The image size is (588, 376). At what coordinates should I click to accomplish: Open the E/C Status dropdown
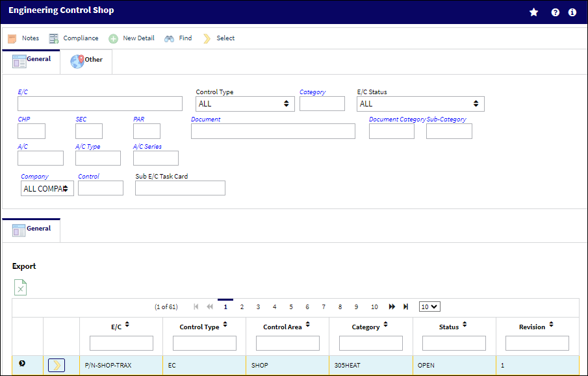pos(420,104)
